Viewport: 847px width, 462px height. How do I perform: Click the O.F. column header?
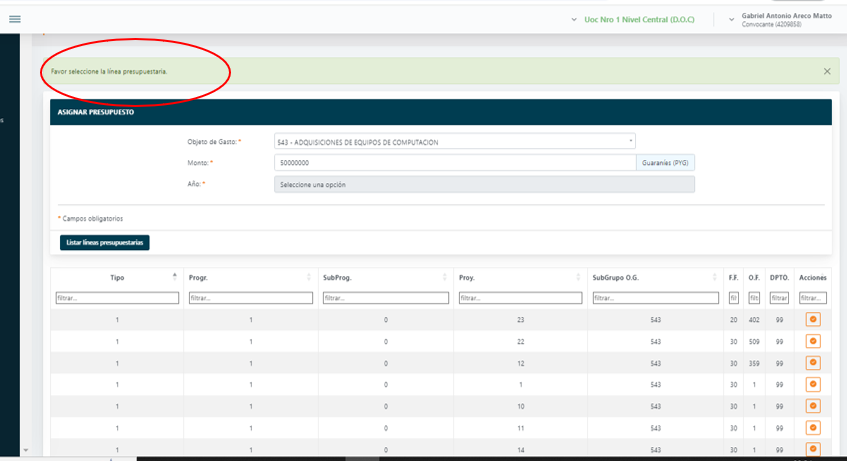point(754,278)
